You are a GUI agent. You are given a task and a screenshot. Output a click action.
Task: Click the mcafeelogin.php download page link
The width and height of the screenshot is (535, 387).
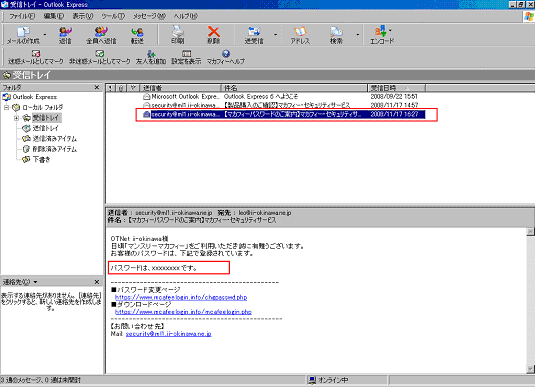183,312
